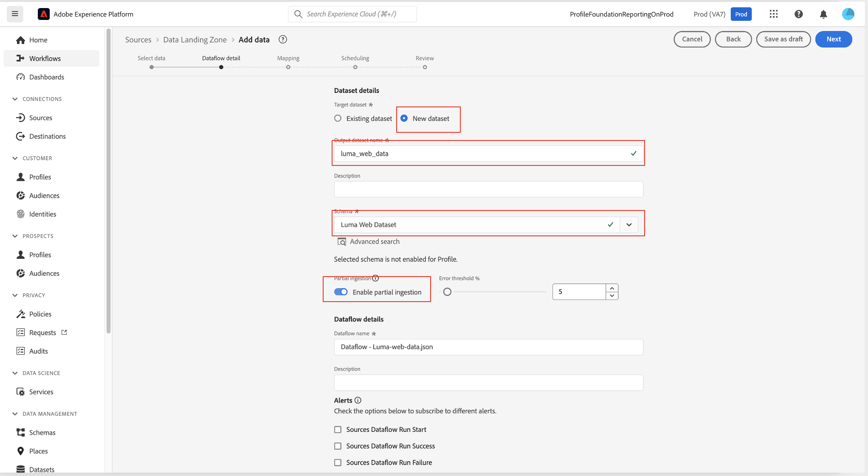Decrease error threshold with down stepper
The width and height of the screenshot is (868, 476).
[612, 296]
